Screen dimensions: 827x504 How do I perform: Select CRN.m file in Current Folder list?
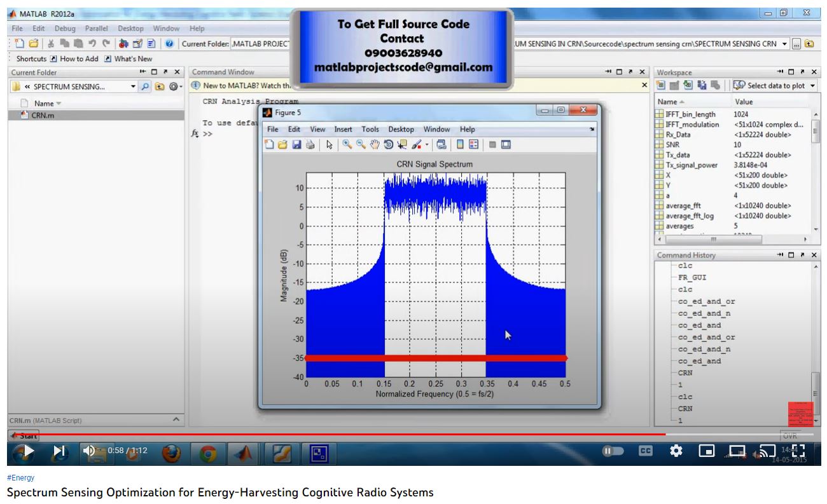tap(43, 116)
